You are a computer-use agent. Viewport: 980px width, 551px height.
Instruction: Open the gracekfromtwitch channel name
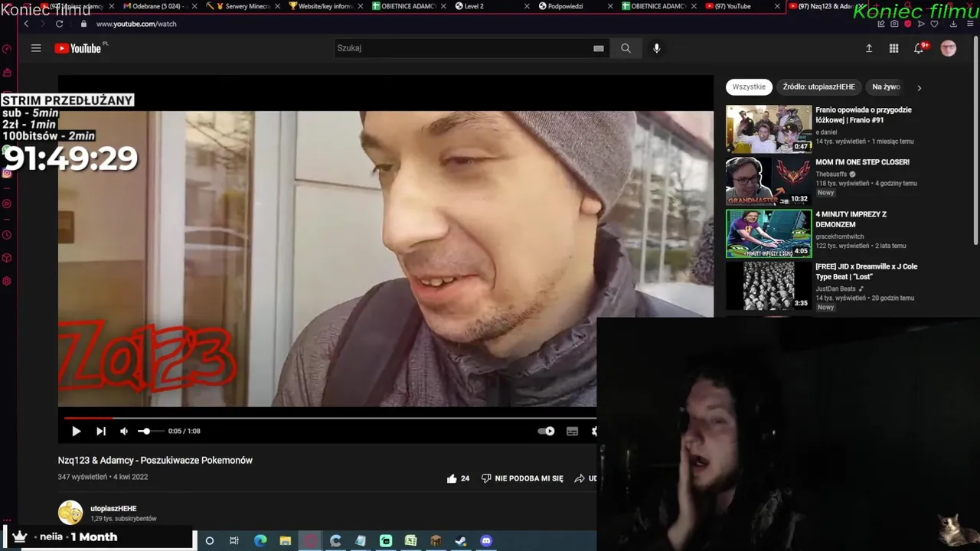(x=840, y=236)
